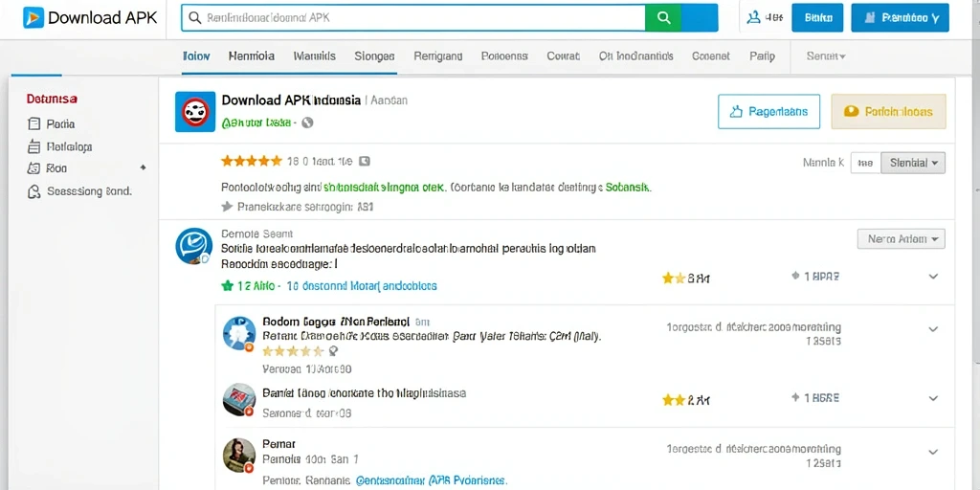Open the Roo sidebar item
Image resolution: width=980 pixels, height=490 pixels.
click(x=48, y=168)
